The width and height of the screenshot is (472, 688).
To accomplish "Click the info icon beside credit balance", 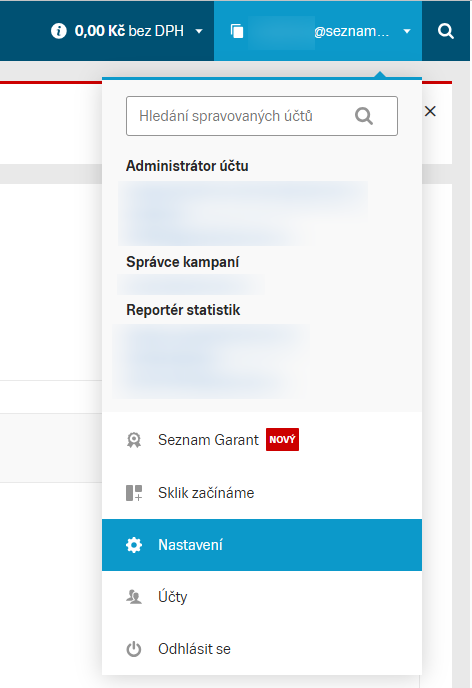I will [59, 31].
